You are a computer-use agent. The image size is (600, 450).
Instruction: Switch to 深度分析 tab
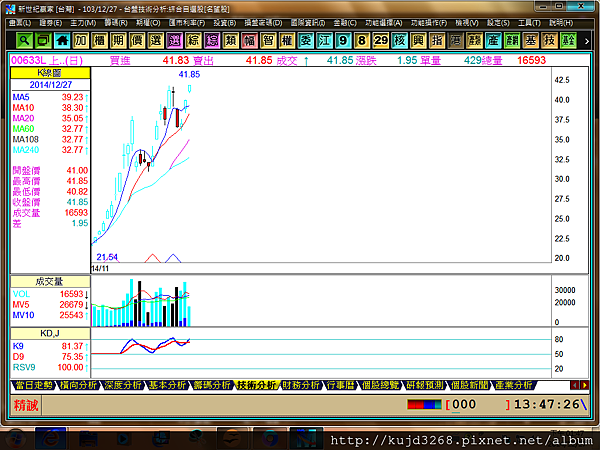coord(123,385)
